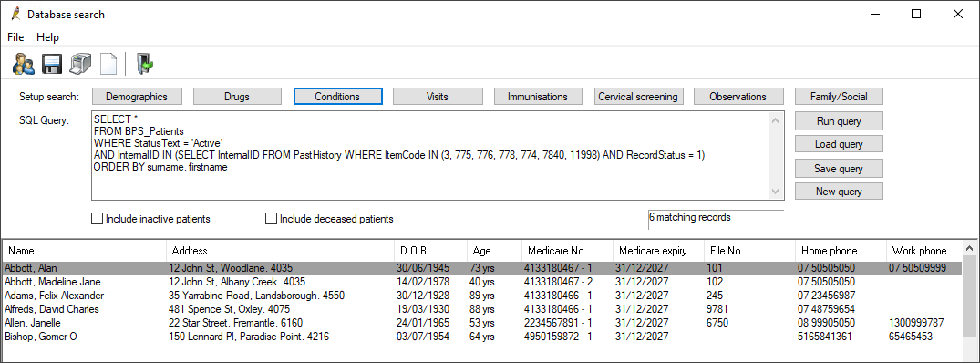Click the printer icon in toolbar
Viewport: 980px width, 363px height.
(x=80, y=64)
